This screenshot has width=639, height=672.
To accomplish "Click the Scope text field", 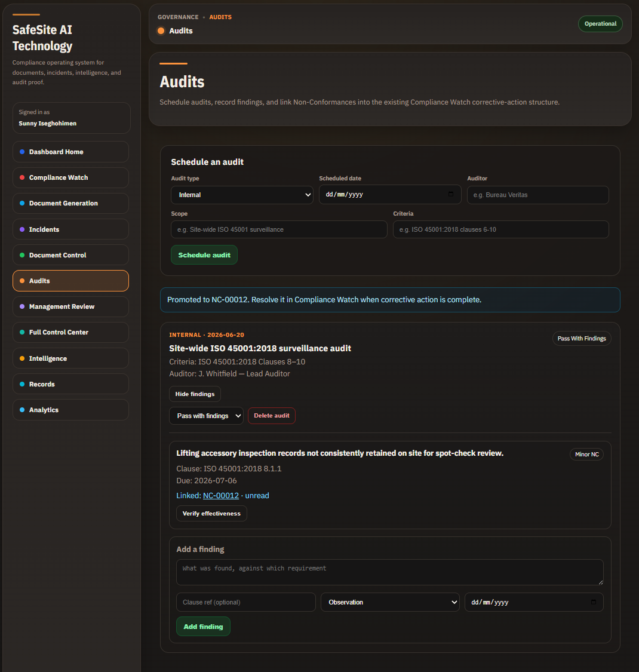I will 279,229.
